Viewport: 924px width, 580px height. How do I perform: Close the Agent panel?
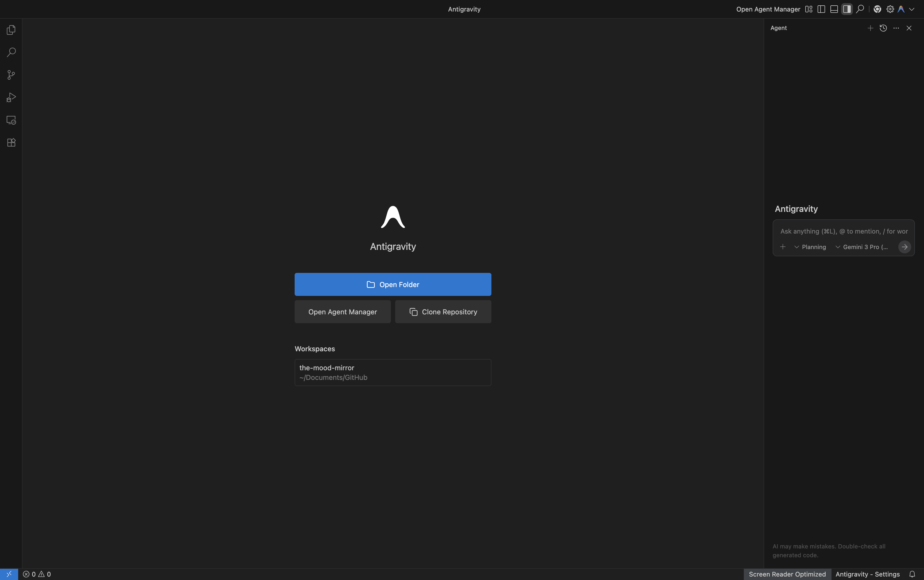[909, 28]
